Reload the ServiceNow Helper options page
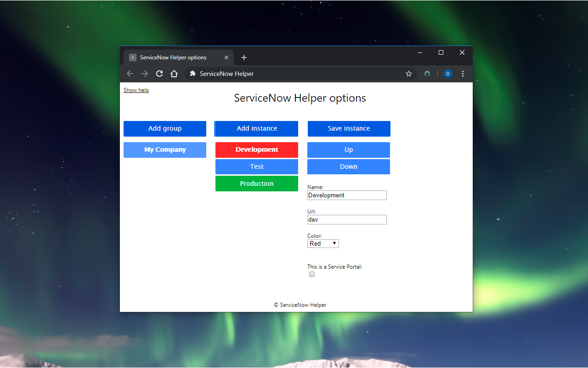The width and height of the screenshot is (588, 368). [159, 74]
